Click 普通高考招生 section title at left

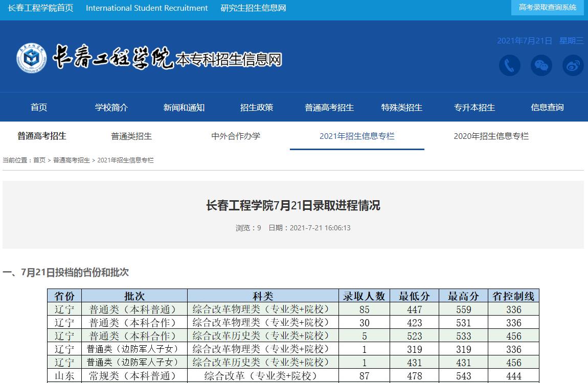point(41,136)
